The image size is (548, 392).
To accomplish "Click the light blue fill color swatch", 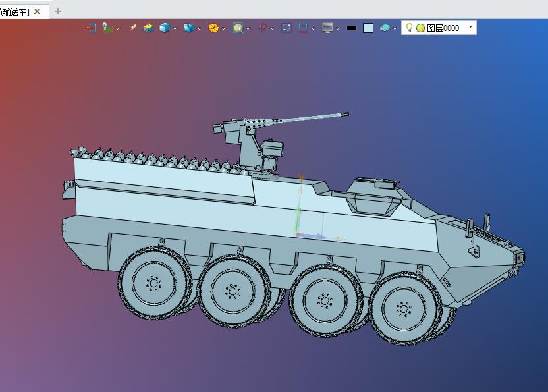I will (368, 28).
